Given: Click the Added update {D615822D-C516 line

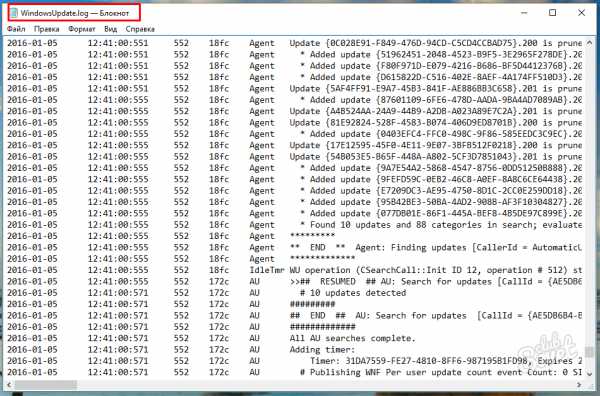Looking at the screenshot, I should (x=294, y=77).
